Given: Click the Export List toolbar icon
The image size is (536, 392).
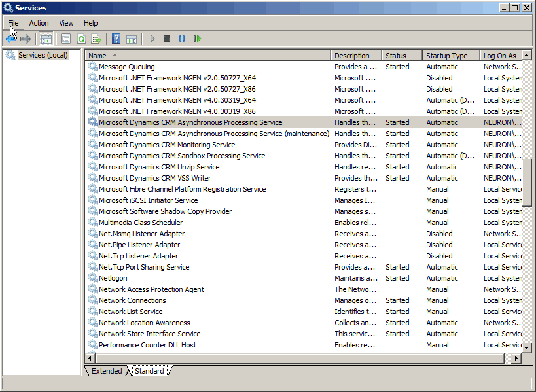Looking at the screenshot, I should (x=96, y=39).
